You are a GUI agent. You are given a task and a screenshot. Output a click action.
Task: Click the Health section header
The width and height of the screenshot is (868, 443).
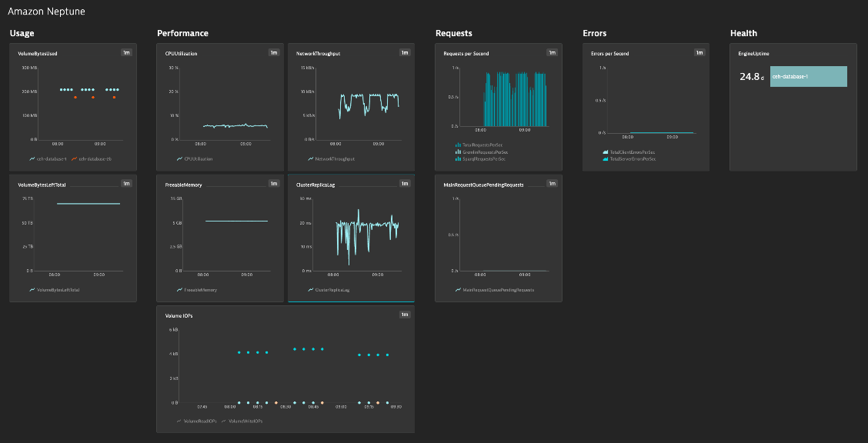pyautogui.click(x=743, y=33)
